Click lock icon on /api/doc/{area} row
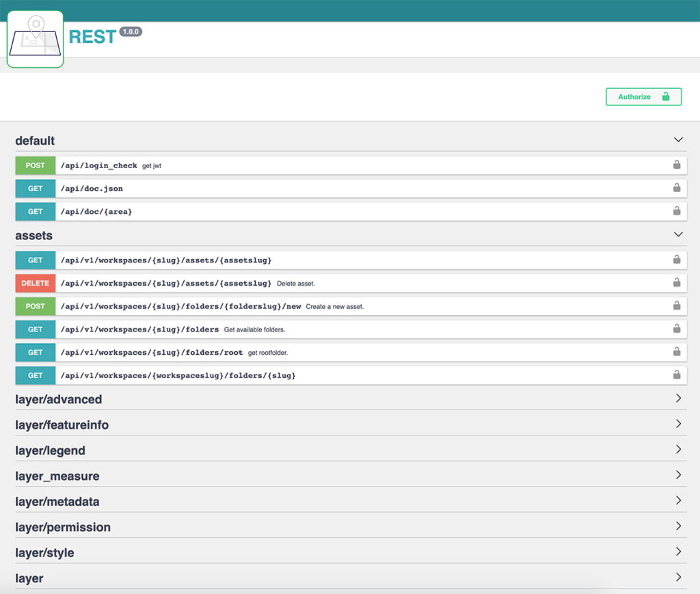The width and height of the screenshot is (700, 594). click(x=676, y=211)
